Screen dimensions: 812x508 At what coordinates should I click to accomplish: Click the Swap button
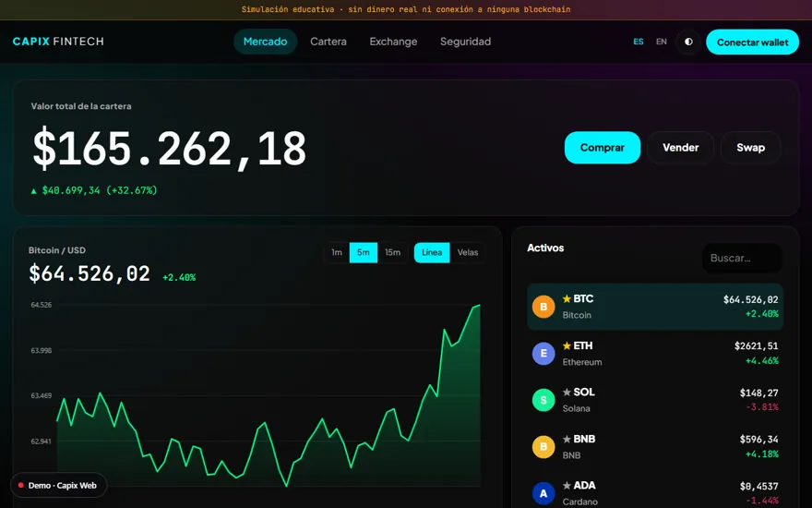click(x=750, y=148)
